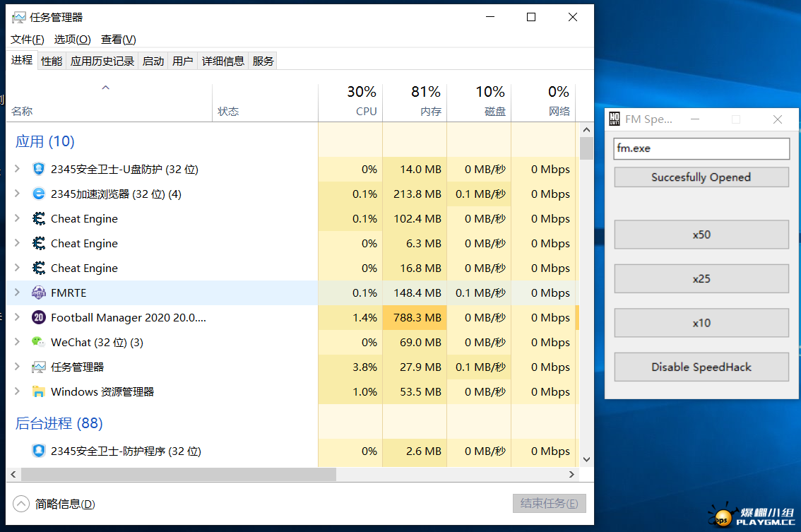Switch to the 应用历史记录 tab
Screen dimensions: 801x532
[x=102, y=61]
